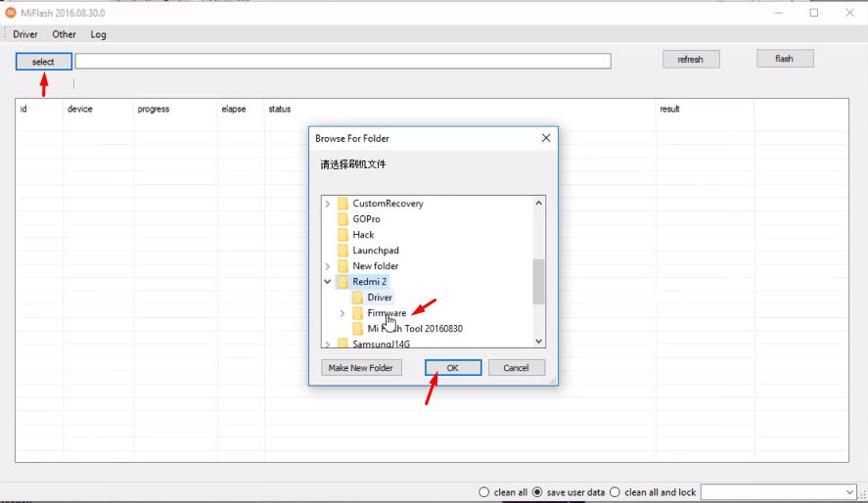This screenshot has width=868, height=503.
Task: Select the New folder entry
Action: click(376, 265)
